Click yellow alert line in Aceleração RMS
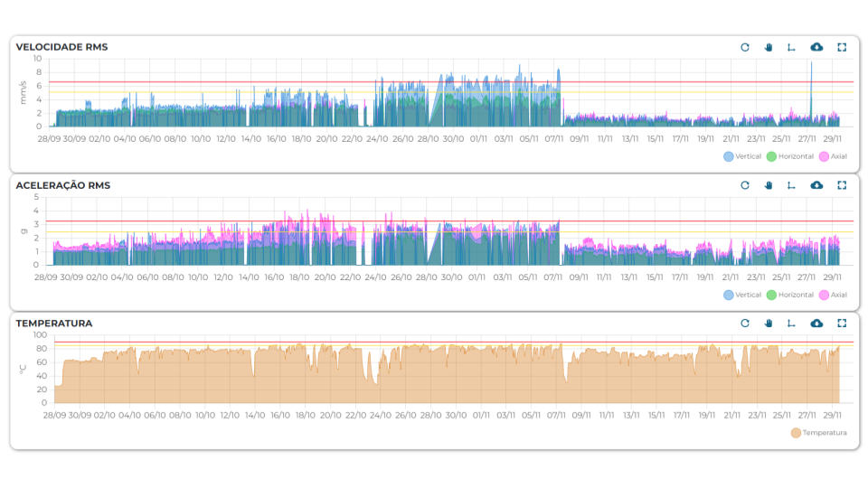 click(449, 232)
